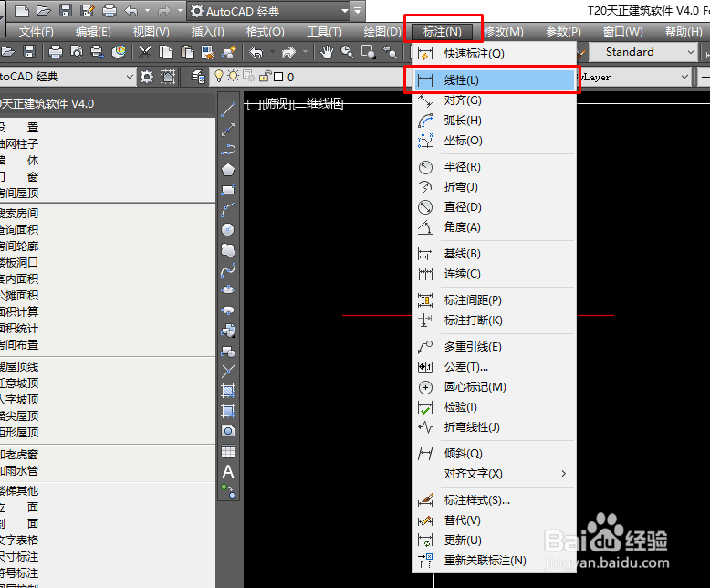
Task: Click the Undo arrow in quick access toolbar
Action: [131, 10]
